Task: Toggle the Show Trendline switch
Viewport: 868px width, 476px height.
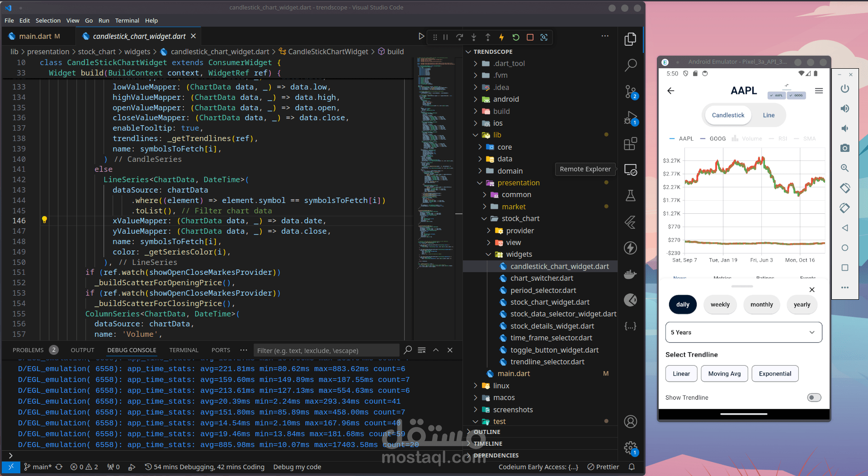Action: pyautogui.click(x=814, y=397)
